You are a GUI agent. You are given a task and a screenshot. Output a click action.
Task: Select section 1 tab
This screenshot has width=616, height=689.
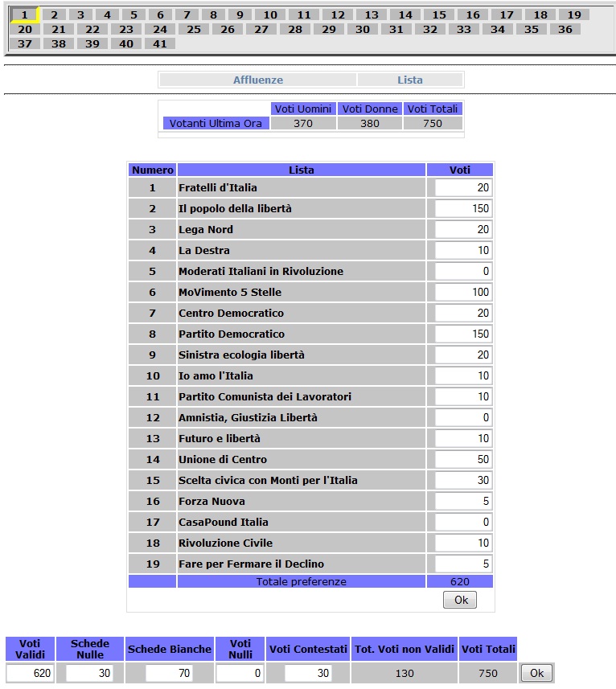25,15
